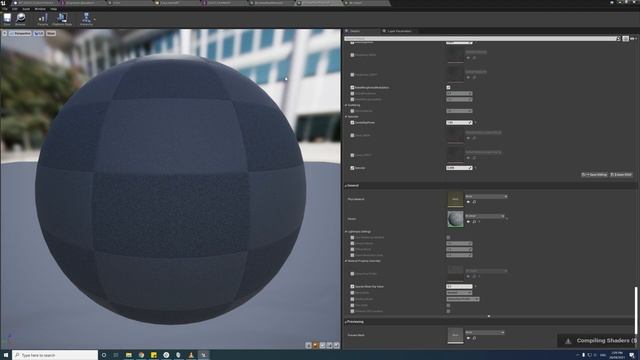
Task: Click the Save Child button
Action: 621,175
